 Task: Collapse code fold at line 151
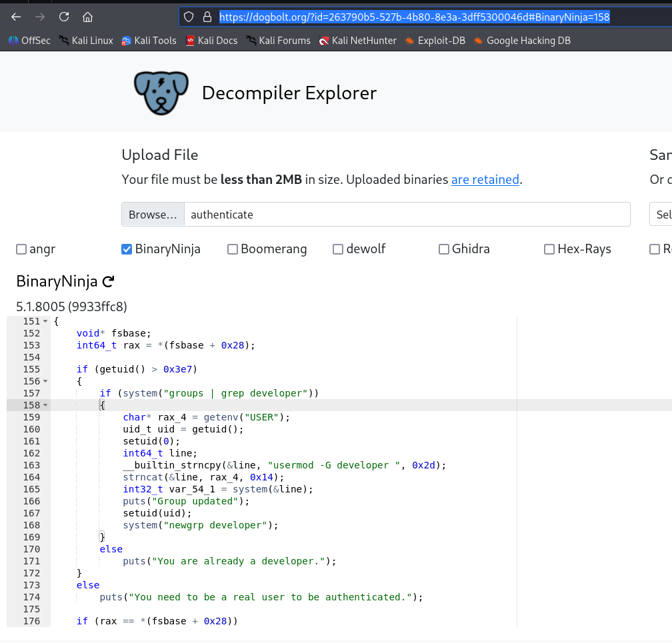(x=45, y=322)
